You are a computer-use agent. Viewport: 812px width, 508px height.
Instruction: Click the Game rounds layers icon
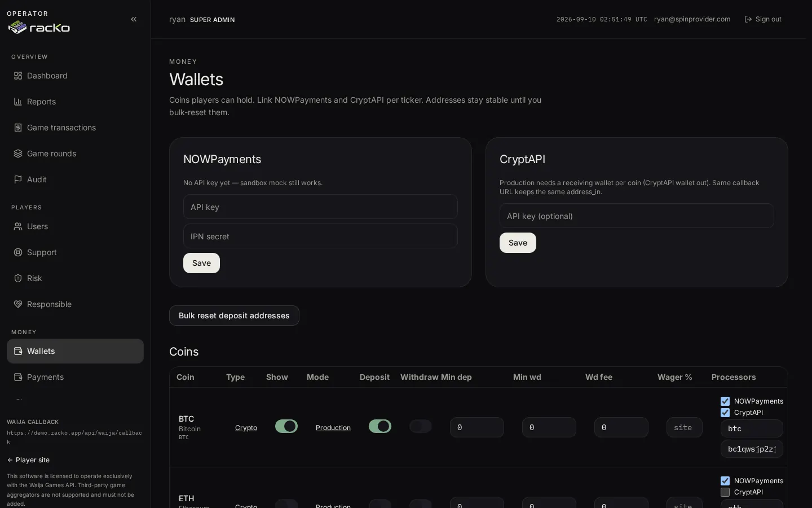(x=18, y=154)
